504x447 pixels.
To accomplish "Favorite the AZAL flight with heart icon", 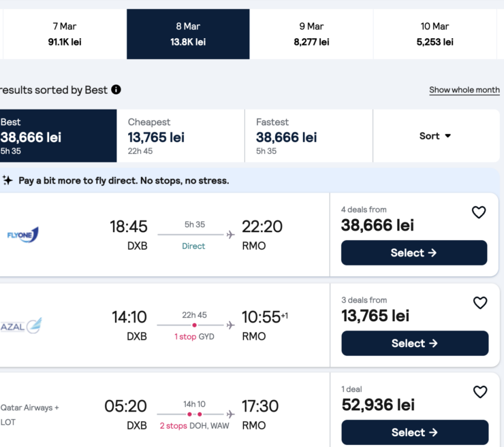I will coord(480,303).
